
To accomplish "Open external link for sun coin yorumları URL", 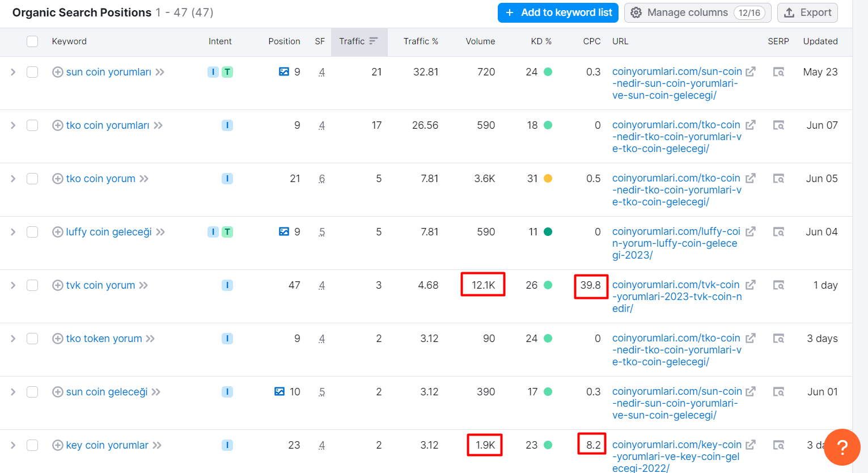I will [751, 71].
